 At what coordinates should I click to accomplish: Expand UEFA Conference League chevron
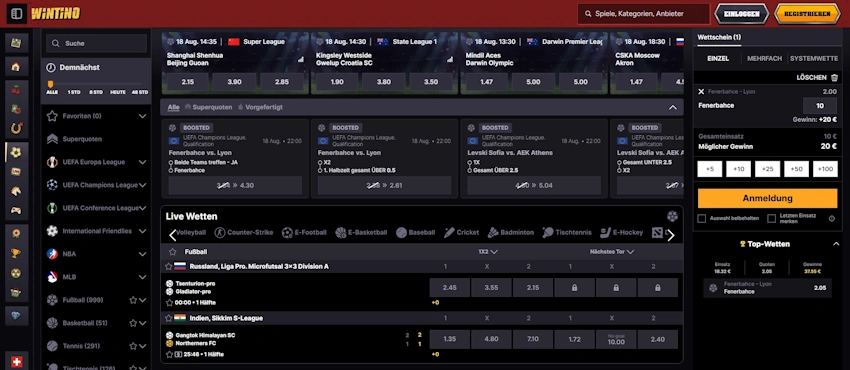click(x=143, y=208)
